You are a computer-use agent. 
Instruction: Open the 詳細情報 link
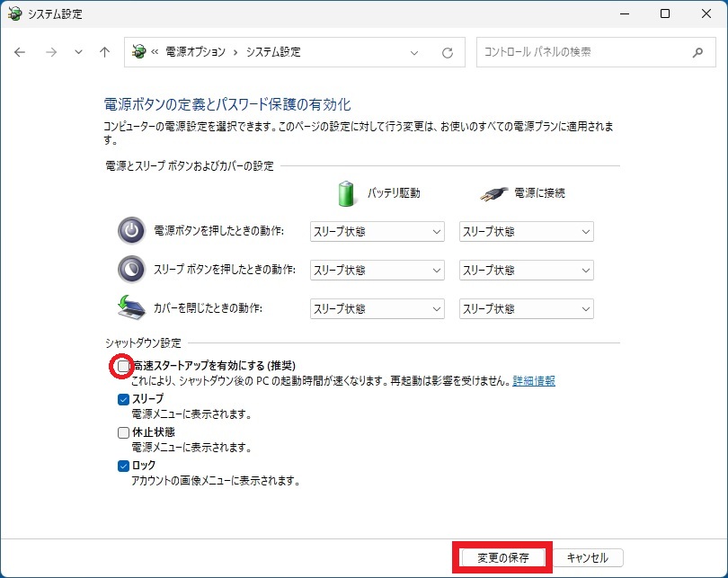pyautogui.click(x=534, y=381)
